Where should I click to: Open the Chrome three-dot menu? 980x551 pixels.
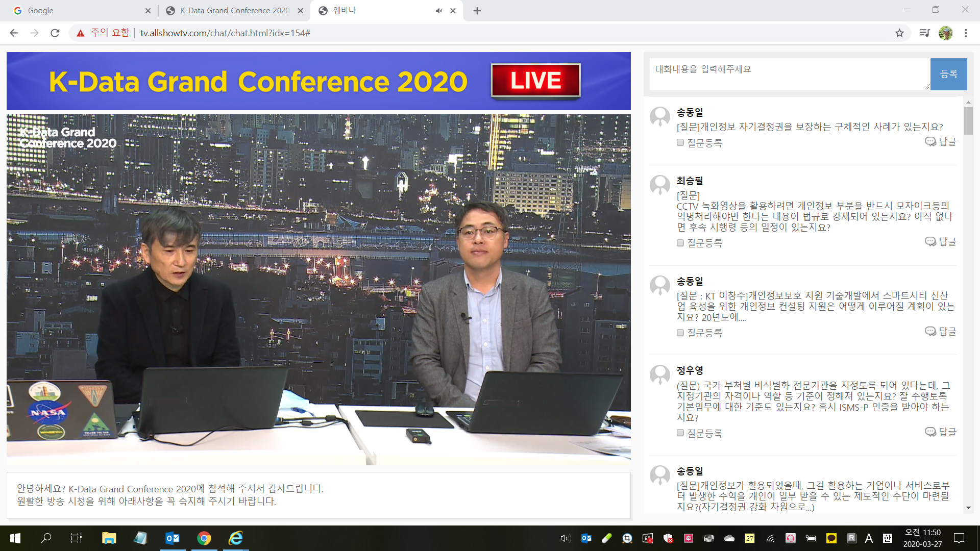point(966,33)
